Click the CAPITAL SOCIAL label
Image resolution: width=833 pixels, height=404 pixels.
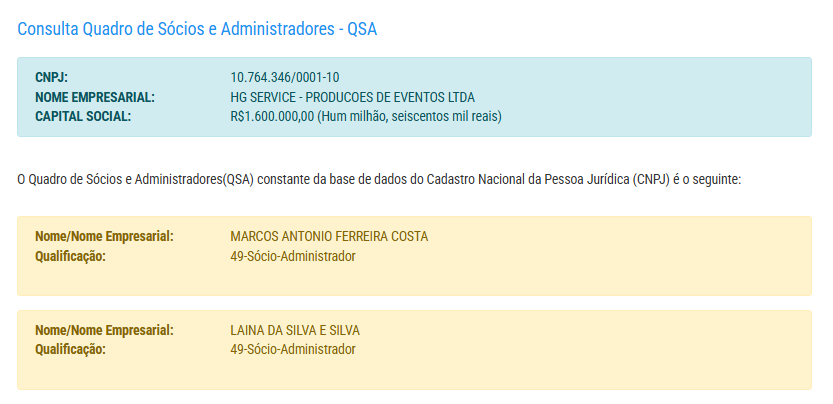(83, 117)
